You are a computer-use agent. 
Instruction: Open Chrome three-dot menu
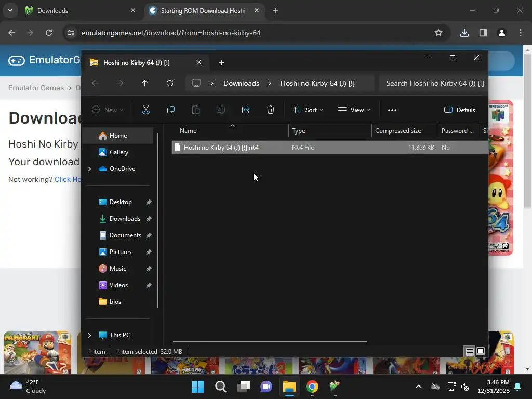pos(521,33)
